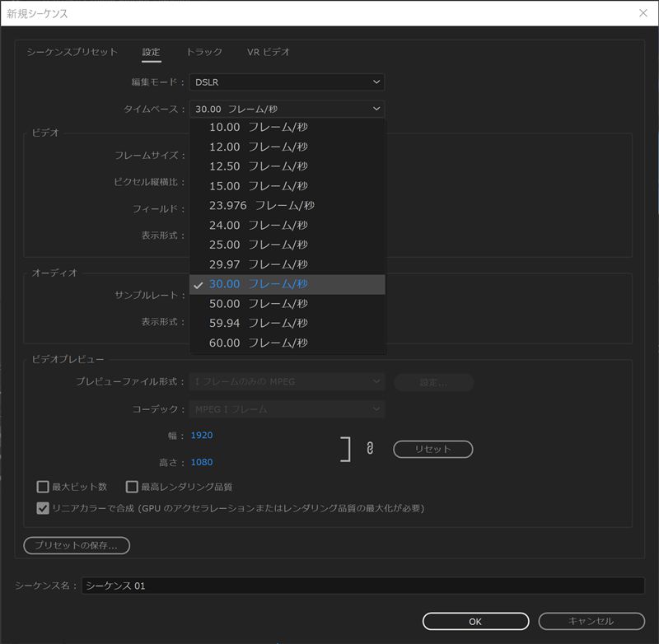The image size is (659, 644).
Task: Click the 1920 width value
Action: (202, 435)
